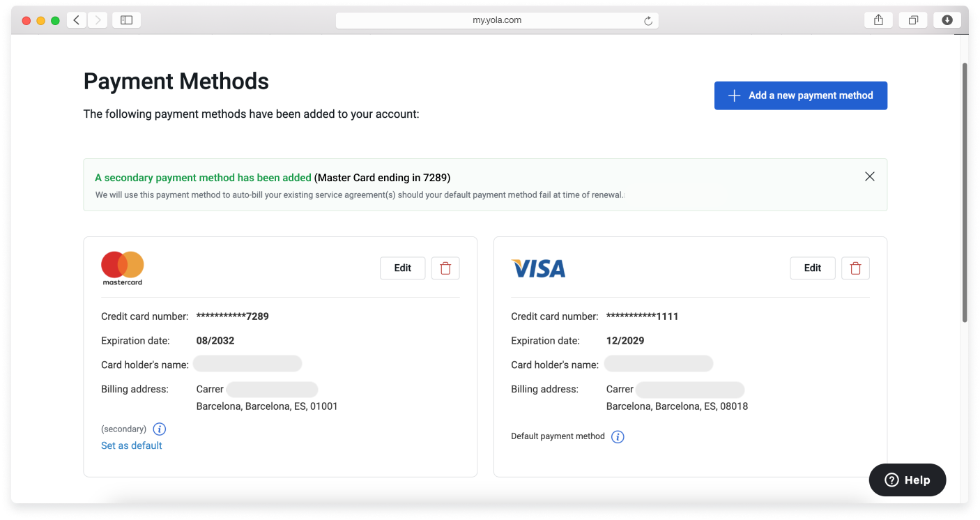Open the Help widget
The width and height of the screenshot is (980, 520).
(x=907, y=480)
